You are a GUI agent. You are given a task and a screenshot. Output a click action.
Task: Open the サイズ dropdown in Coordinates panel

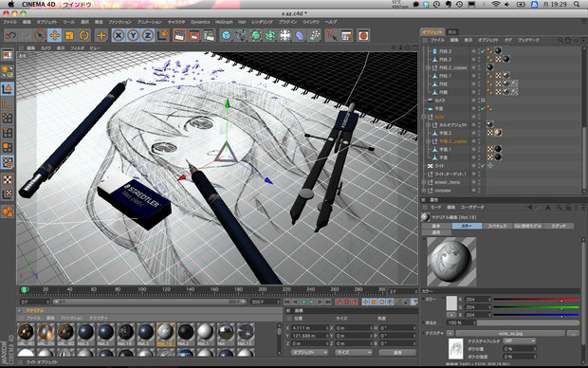(353, 352)
